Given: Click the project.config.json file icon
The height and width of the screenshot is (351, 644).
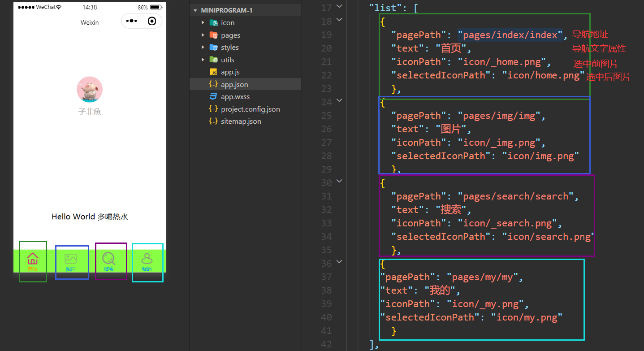Looking at the screenshot, I should pyautogui.click(x=214, y=109).
